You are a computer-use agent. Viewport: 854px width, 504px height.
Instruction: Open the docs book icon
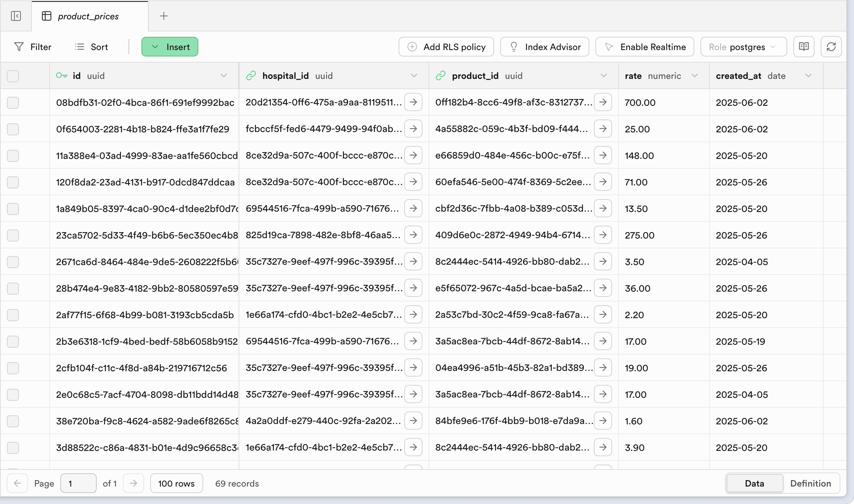tap(804, 47)
